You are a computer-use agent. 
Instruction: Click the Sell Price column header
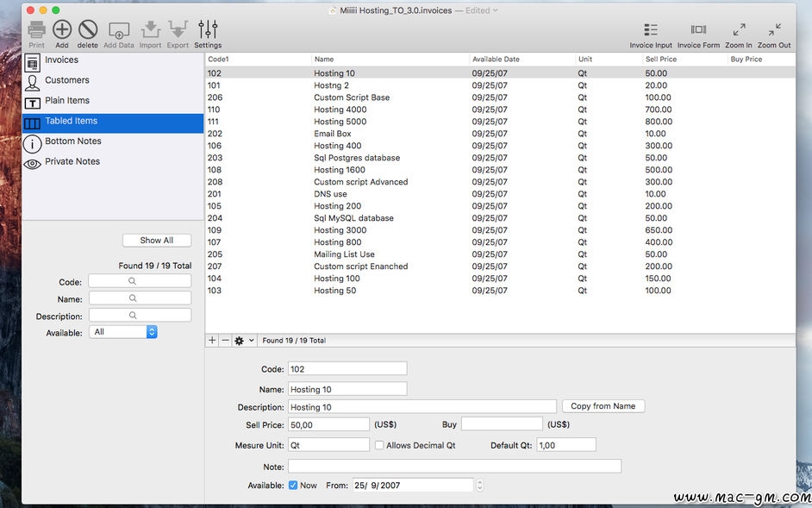pos(660,60)
